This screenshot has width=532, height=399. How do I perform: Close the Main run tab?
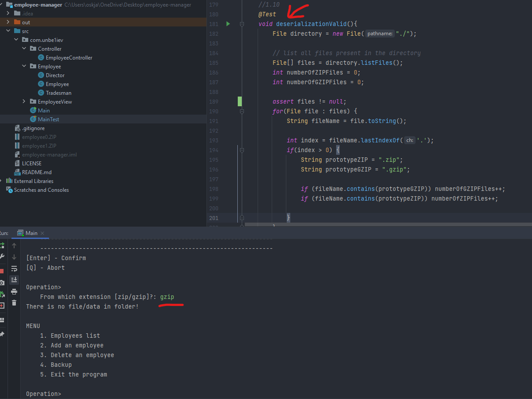42,233
